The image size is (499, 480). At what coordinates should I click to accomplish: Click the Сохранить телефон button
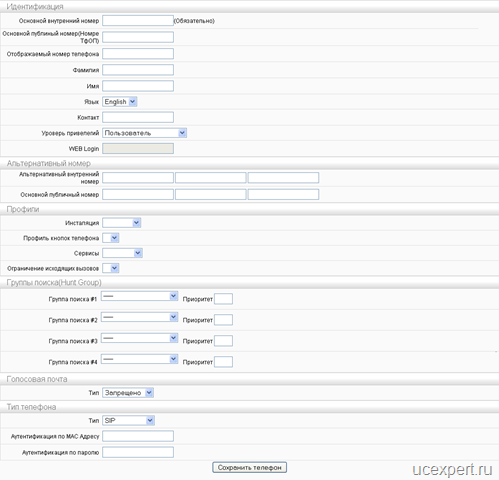[249, 467]
